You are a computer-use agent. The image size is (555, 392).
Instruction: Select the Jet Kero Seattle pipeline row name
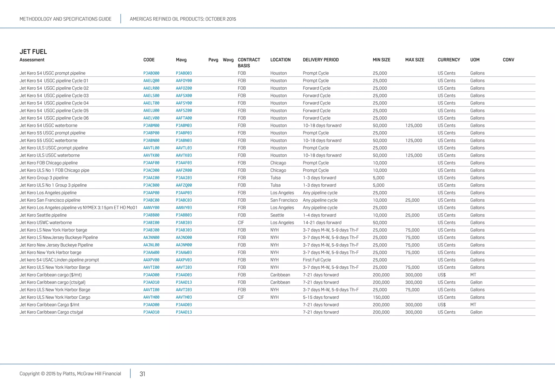coord(43,215)
